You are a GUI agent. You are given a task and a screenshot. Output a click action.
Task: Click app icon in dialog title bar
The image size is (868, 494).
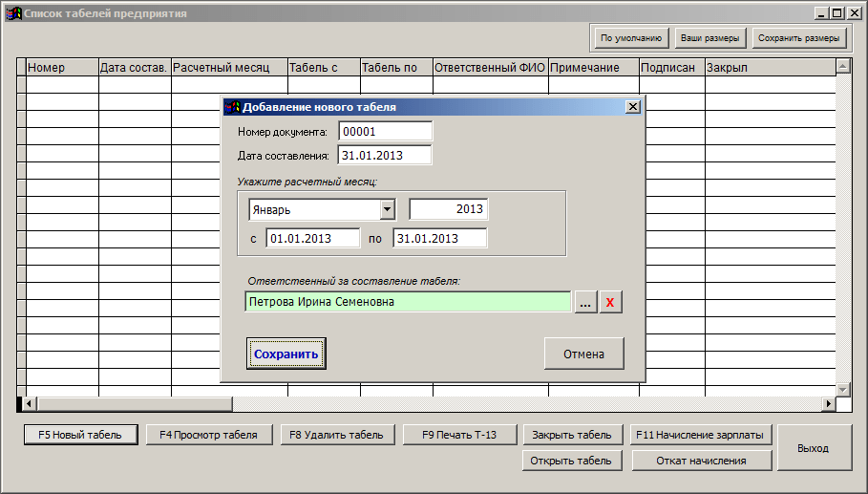coord(233,107)
